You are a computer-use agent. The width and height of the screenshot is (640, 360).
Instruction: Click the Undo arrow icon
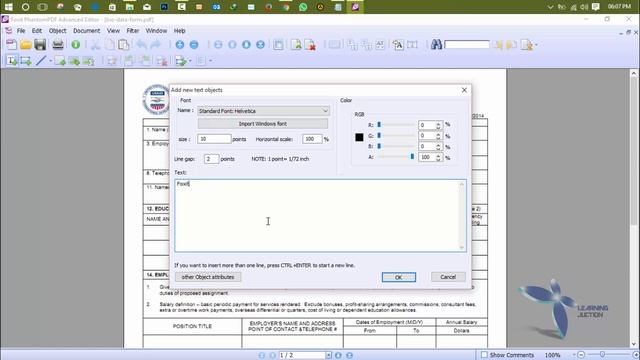(141, 44)
